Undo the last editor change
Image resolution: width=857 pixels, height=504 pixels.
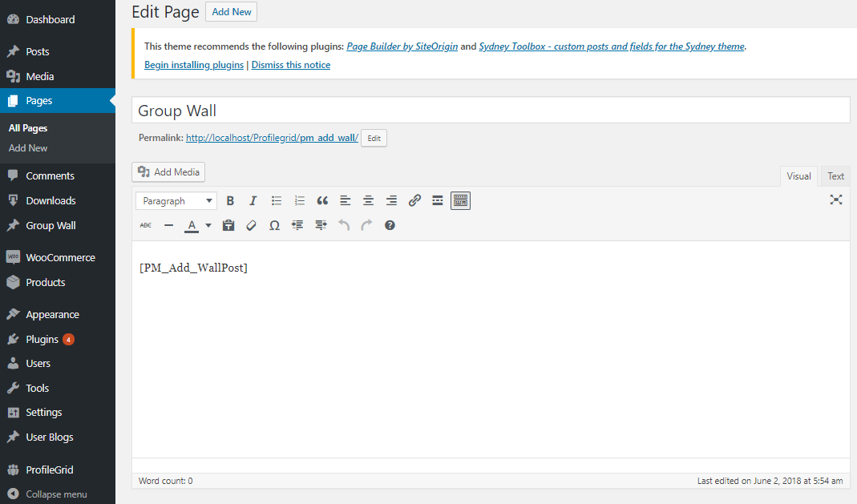[x=344, y=225]
